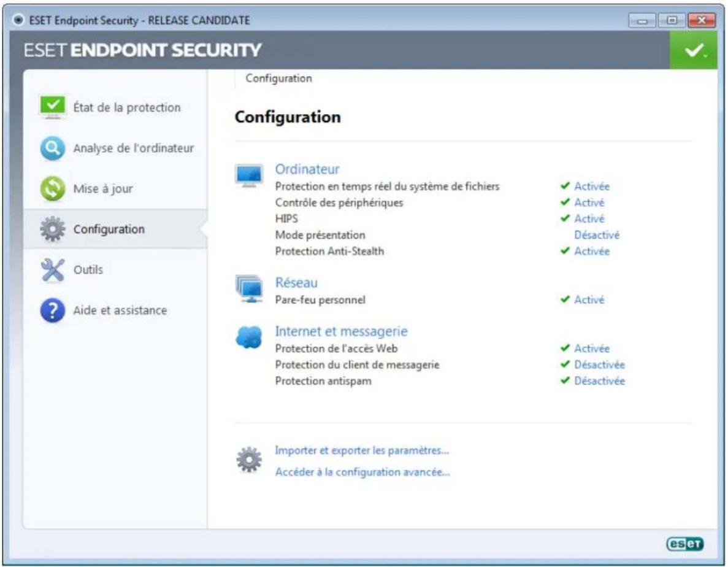
Task: Click the Mise à jour refresh icon
Action: point(53,188)
